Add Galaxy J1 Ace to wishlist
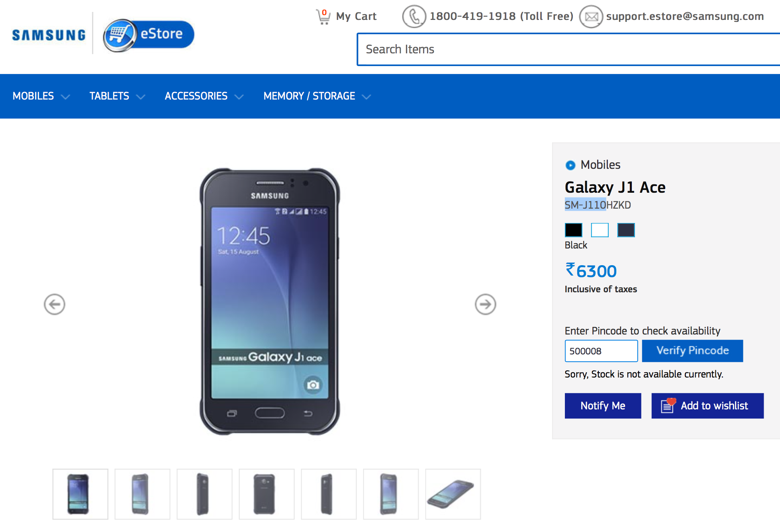780x532 pixels. [707, 406]
